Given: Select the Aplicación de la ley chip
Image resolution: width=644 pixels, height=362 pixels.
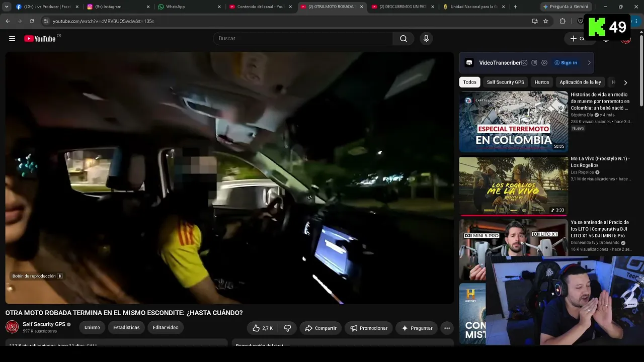Looking at the screenshot, I should pyautogui.click(x=580, y=82).
